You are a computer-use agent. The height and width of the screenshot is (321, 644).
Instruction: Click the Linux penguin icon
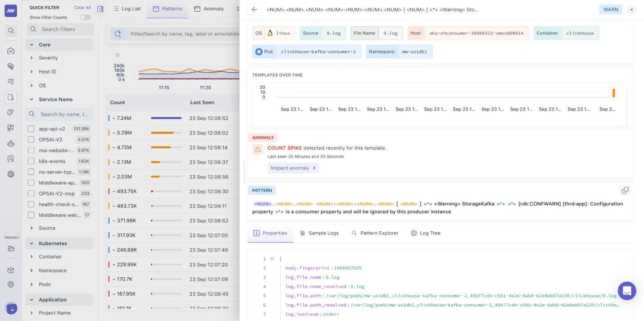270,33
